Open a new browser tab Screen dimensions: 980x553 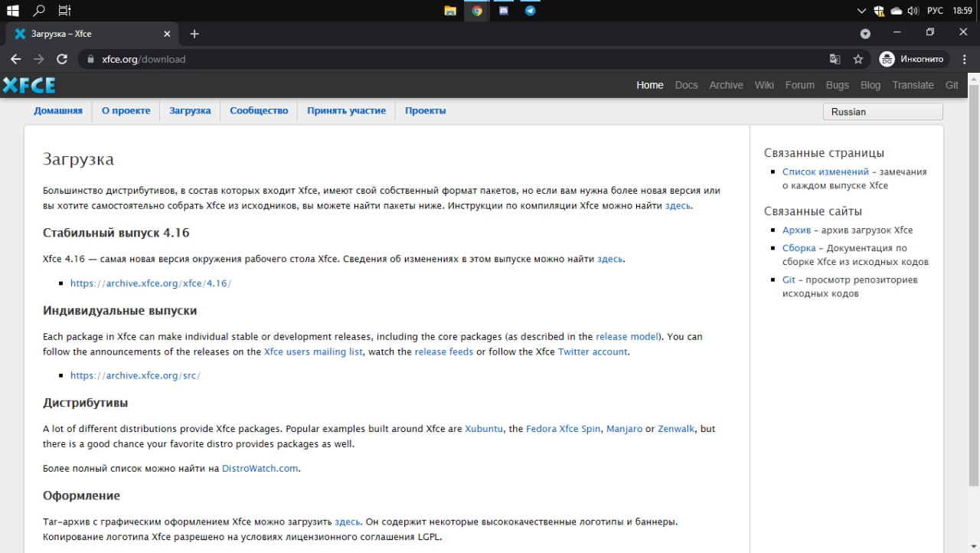194,34
